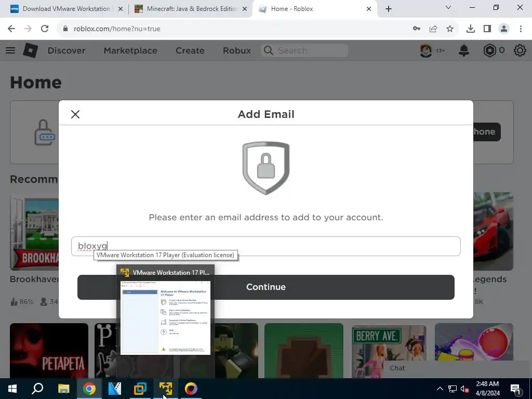Click VMware Player taskbar icon

(166, 389)
